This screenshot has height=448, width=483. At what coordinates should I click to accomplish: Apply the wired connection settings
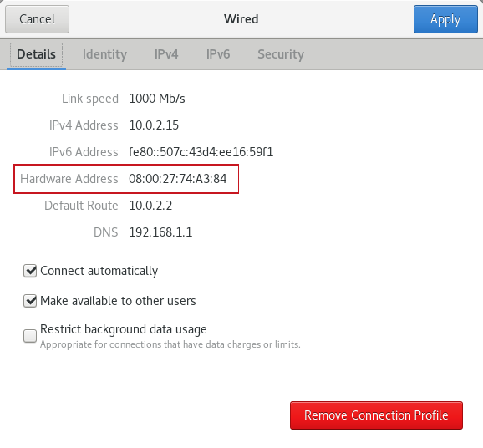tap(445, 19)
